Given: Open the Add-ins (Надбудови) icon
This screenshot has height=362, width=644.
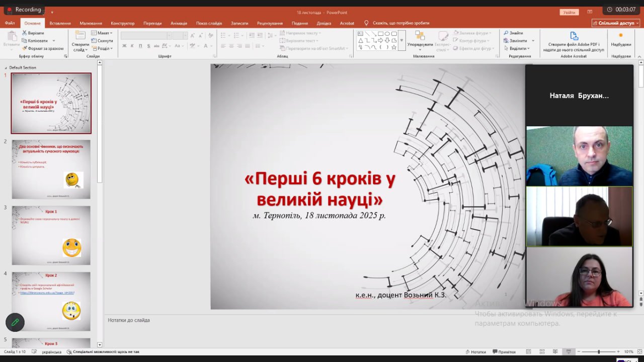Looking at the screenshot, I should [620, 36].
